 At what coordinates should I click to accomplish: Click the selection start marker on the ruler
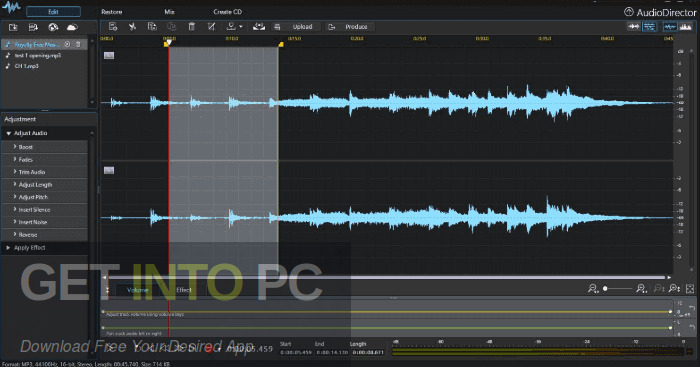pyautogui.click(x=167, y=43)
